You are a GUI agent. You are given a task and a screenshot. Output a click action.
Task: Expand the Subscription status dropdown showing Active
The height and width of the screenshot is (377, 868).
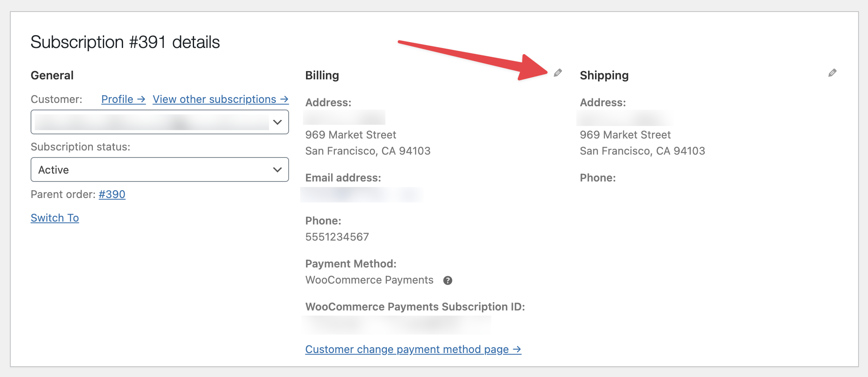[x=159, y=170]
